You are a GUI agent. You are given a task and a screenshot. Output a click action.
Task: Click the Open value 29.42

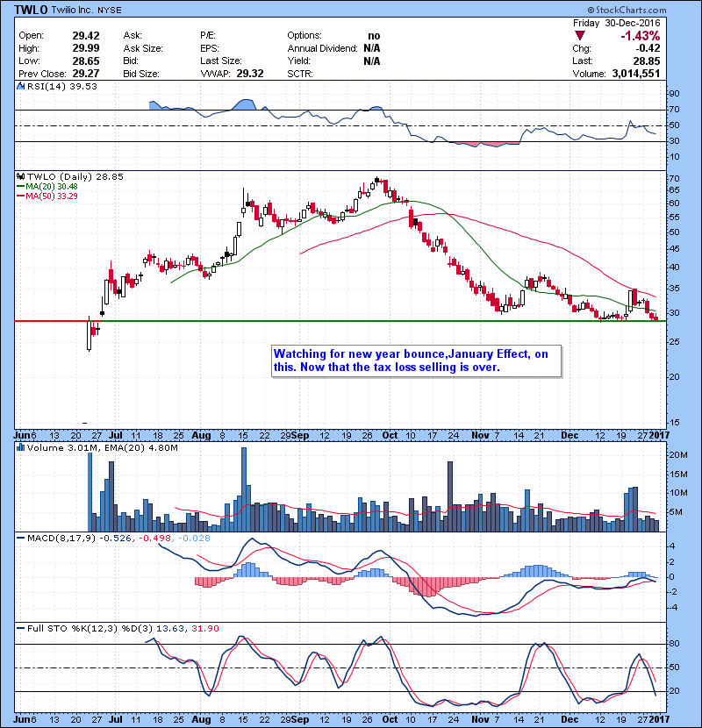(86, 36)
